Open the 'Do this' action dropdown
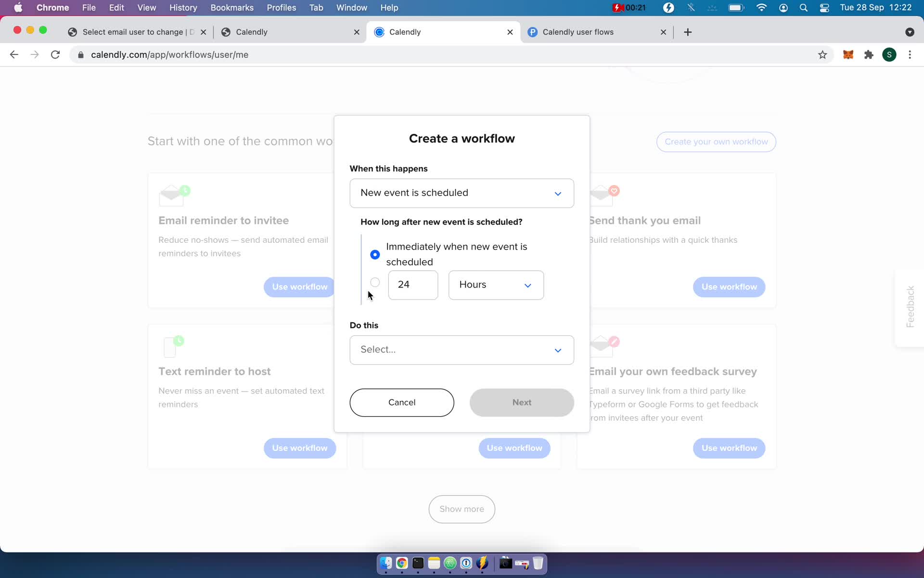Image resolution: width=924 pixels, height=578 pixels. click(461, 349)
